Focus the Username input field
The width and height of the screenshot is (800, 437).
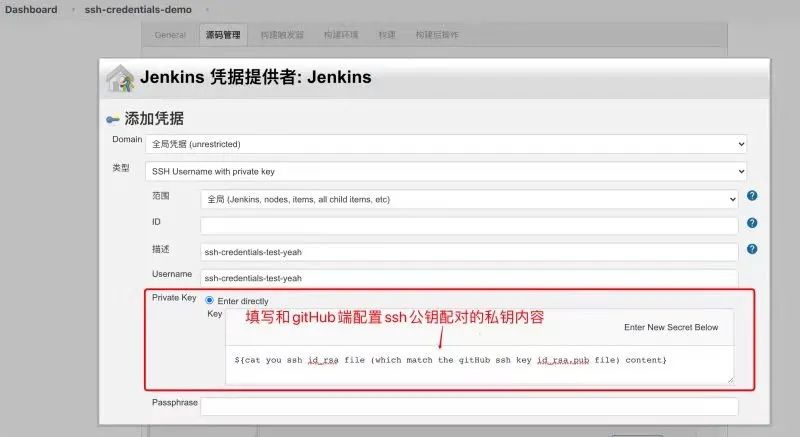pyautogui.click(x=469, y=278)
